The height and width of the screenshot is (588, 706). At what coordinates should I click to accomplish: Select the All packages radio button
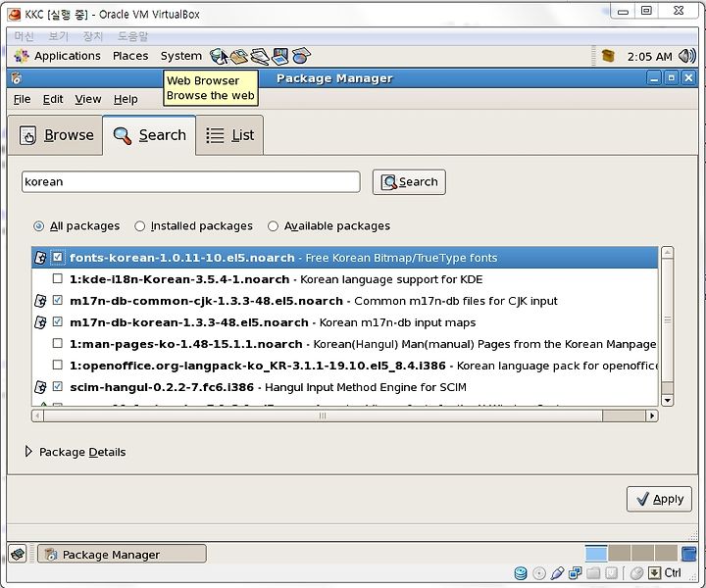(x=38, y=225)
